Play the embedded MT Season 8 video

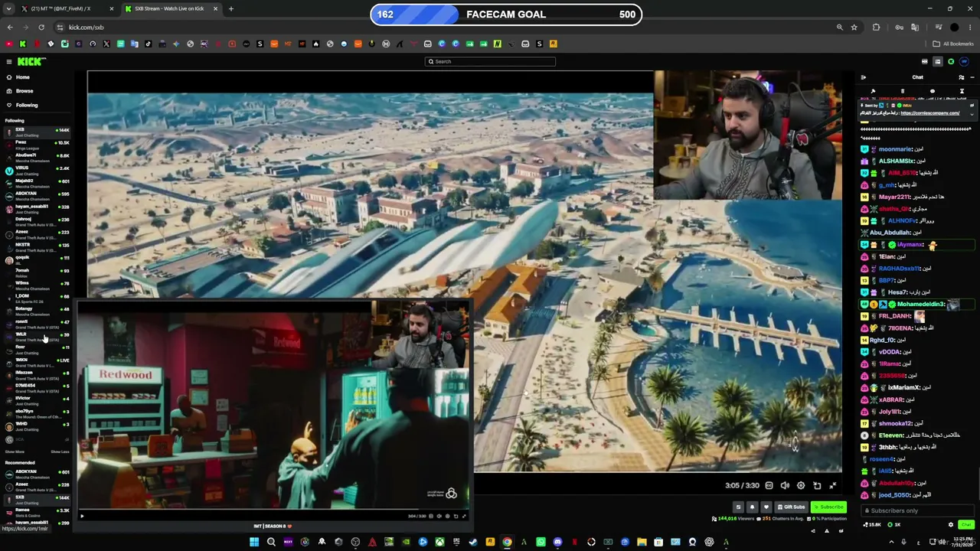click(x=82, y=516)
